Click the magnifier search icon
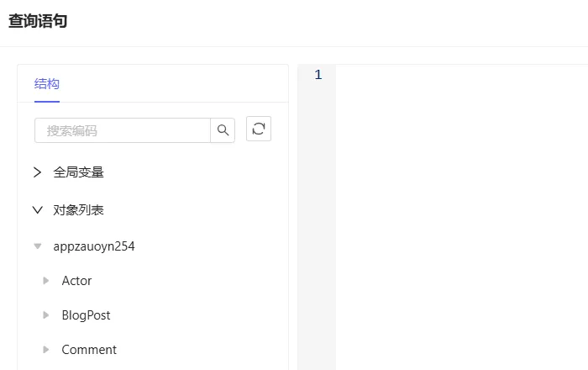 [x=223, y=130]
